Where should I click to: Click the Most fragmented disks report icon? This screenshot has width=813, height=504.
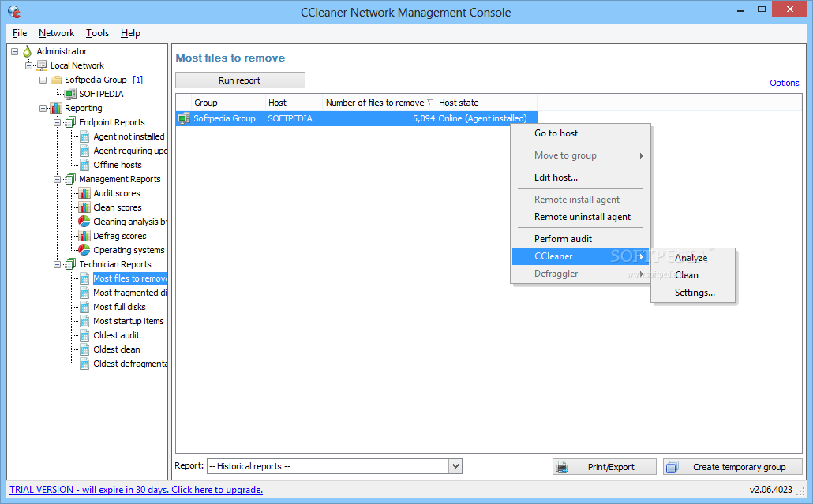tap(84, 293)
